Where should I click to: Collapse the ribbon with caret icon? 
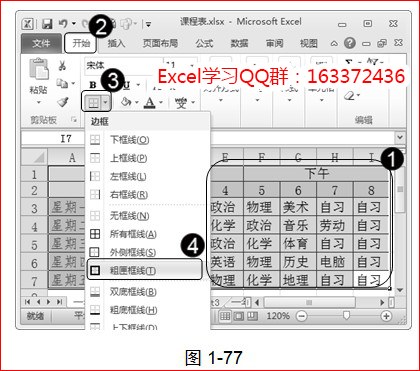click(335, 44)
